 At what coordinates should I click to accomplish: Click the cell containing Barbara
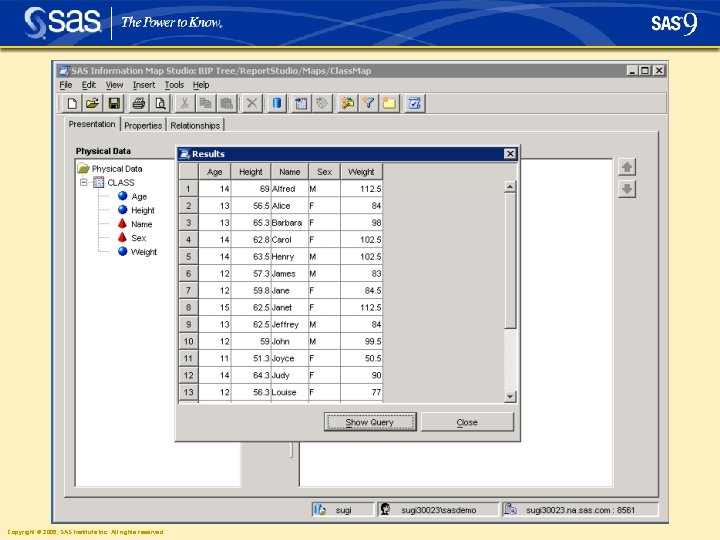pos(290,223)
